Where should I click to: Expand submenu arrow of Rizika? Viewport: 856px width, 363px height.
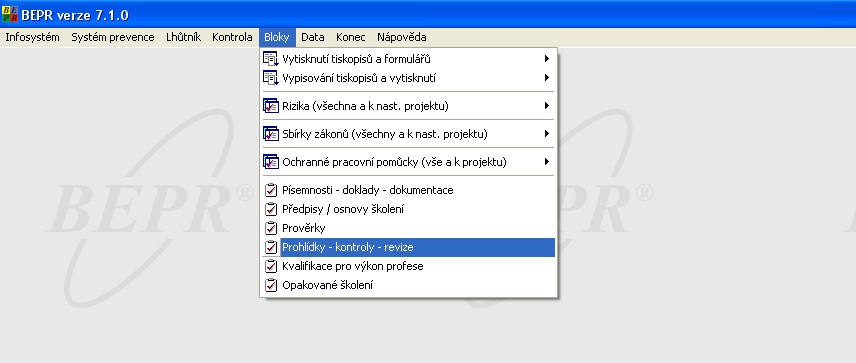point(546,106)
